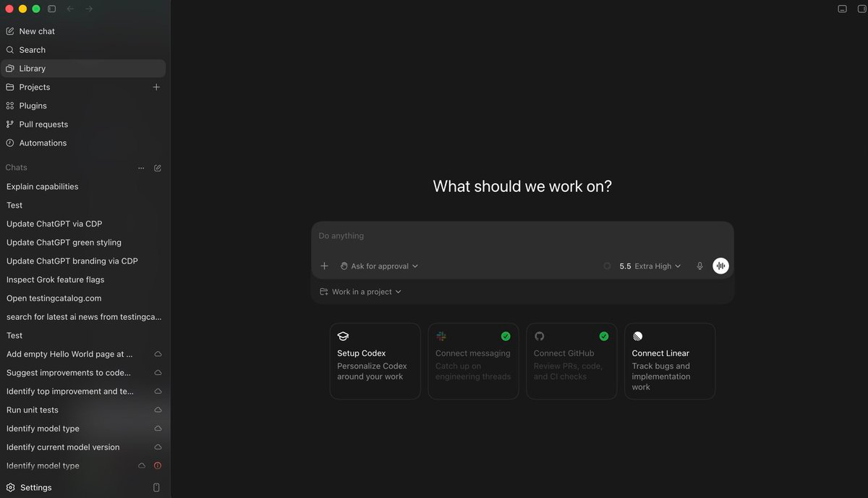Go forward with the right arrow
Screen dimensions: 868x498
[89, 9]
